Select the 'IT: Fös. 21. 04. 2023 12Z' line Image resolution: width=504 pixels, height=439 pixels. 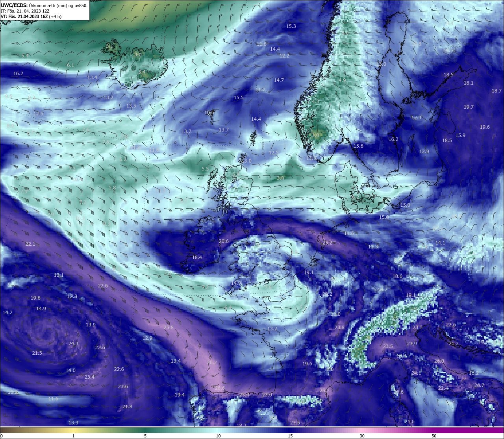(x=25, y=11)
